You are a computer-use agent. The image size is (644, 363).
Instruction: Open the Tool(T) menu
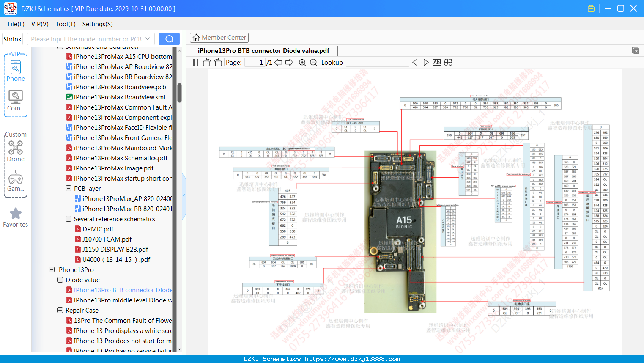click(x=66, y=24)
